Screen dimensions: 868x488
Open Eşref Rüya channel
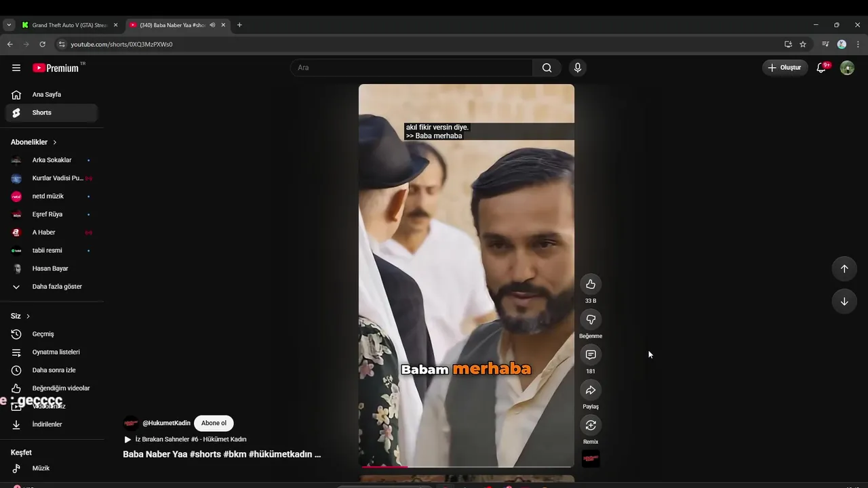click(52, 214)
